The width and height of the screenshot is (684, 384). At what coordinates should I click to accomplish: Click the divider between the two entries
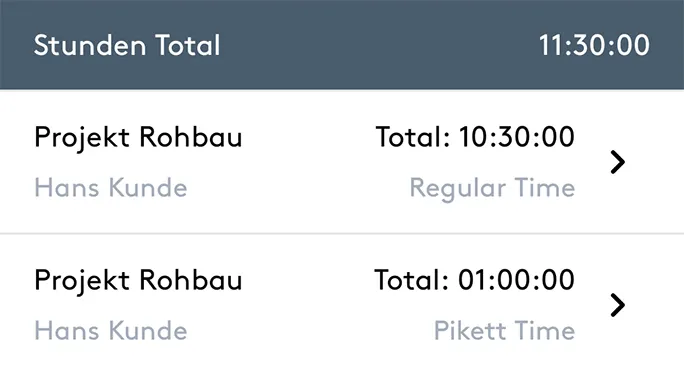click(x=342, y=234)
